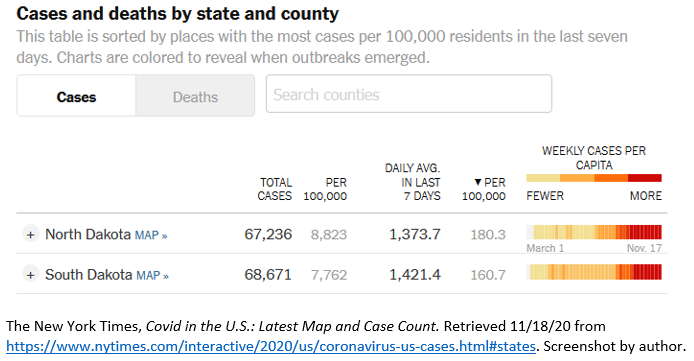The width and height of the screenshot is (694, 361).
Task: Click the Search counties input field
Action: click(x=409, y=94)
